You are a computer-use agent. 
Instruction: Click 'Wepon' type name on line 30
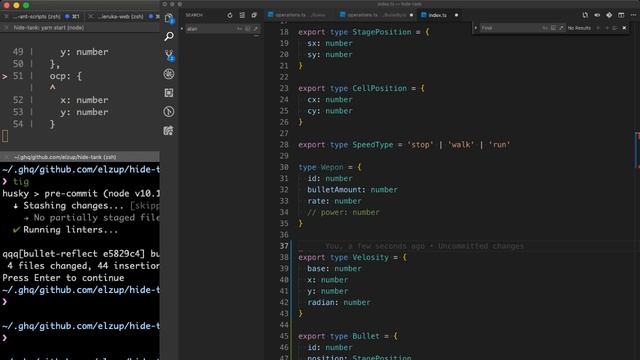[x=332, y=167]
